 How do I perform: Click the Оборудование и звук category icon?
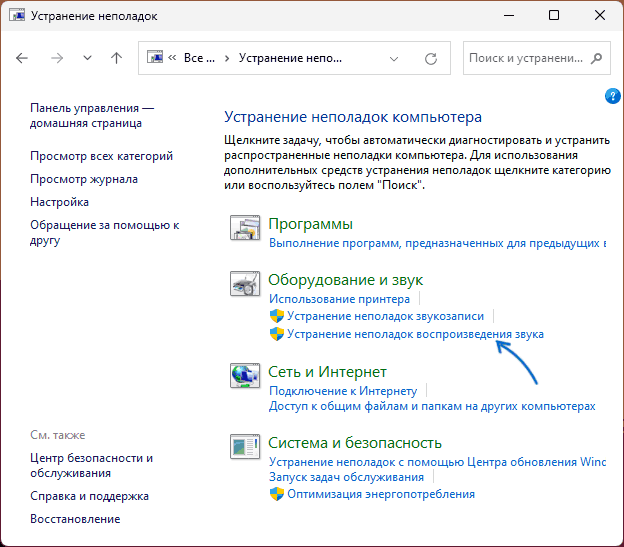[x=245, y=284]
